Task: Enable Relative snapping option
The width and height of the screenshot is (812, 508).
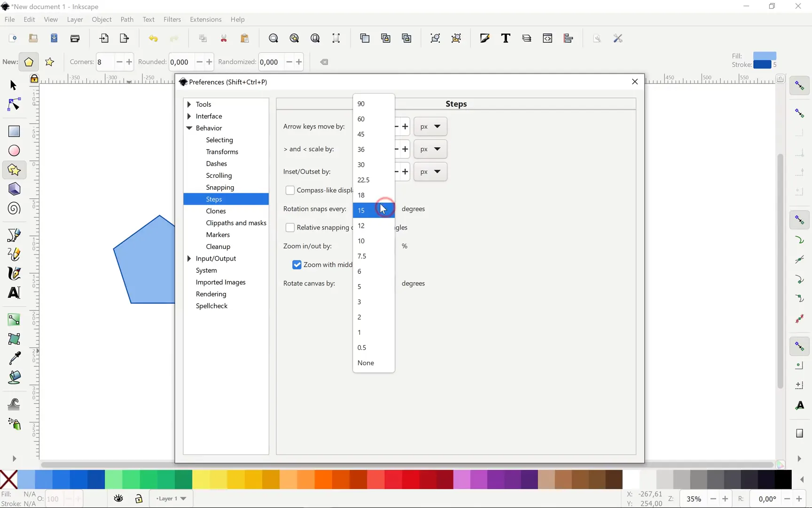Action: 291,227
